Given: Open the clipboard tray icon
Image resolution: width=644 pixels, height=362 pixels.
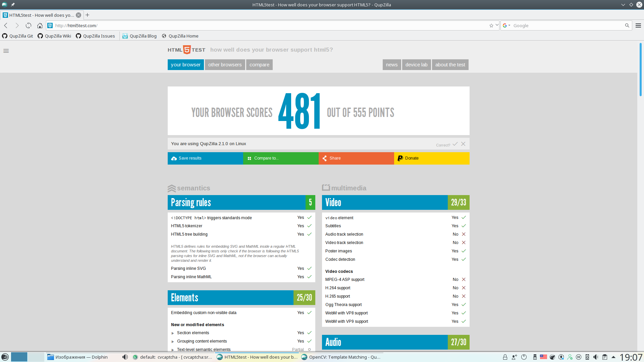Looking at the screenshot, I should pyautogui.click(x=605, y=357).
